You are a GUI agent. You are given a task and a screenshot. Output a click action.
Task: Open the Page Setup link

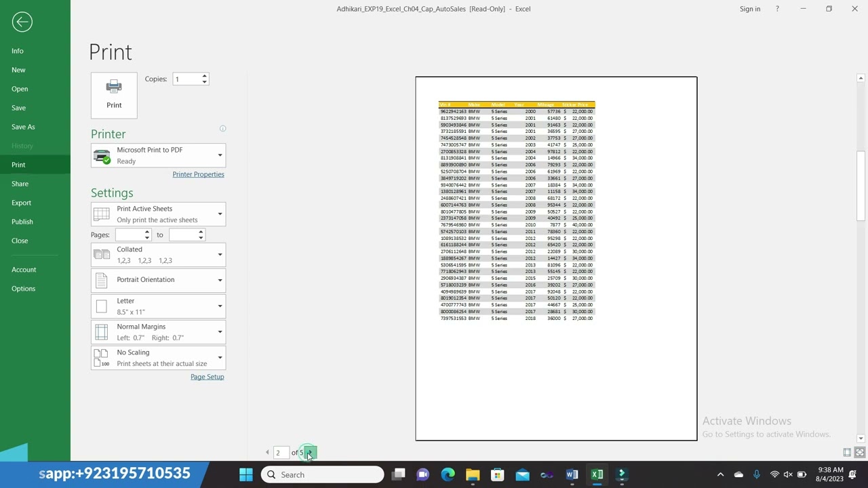(x=207, y=377)
